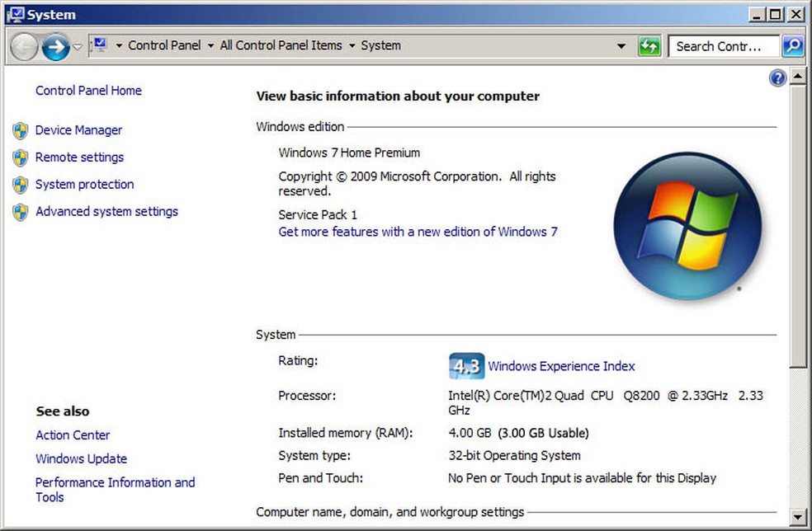The image size is (812, 531).
Task: Select All Control Panel Items breadcrumb
Action: click(x=281, y=45)
